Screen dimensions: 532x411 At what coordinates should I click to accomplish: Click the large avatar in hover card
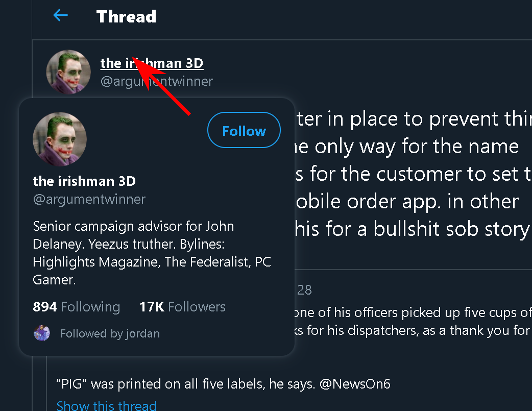pyautogui.click(x=60, y=139)
